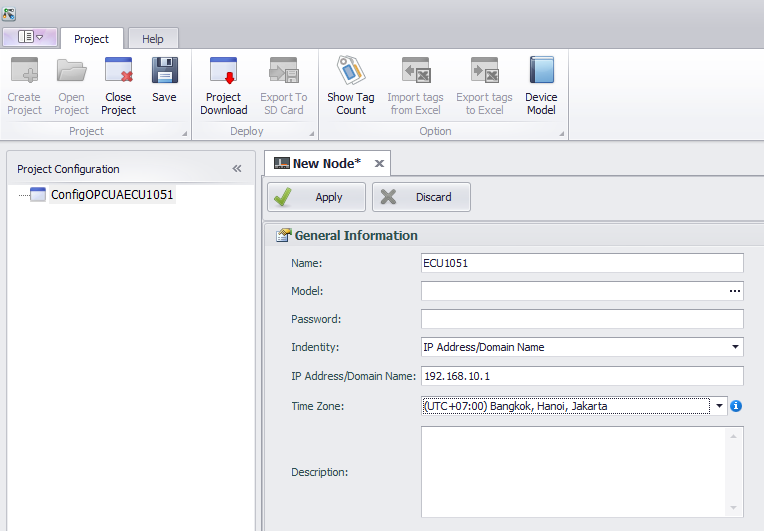Image resolution: width=764 pixels, height=531 pixels.
Task: Open Project group dialog launcher
Action: click(x=185, y=133)
